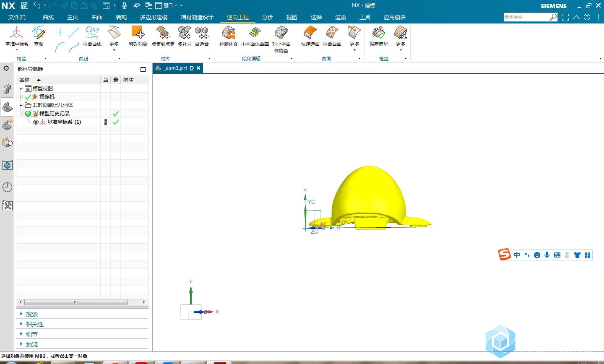Open the 检测体素 detect primitives tool
604x364 pixels.
pyautogui.click(x=229, y=36)
